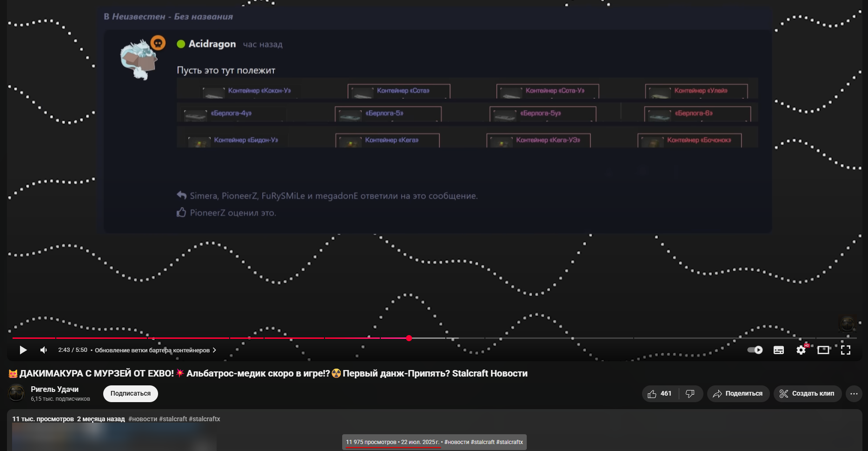This screenshot has width=868, height=451.
Task: Click the channel watermark in the video corner
Action: coord(847,323)
